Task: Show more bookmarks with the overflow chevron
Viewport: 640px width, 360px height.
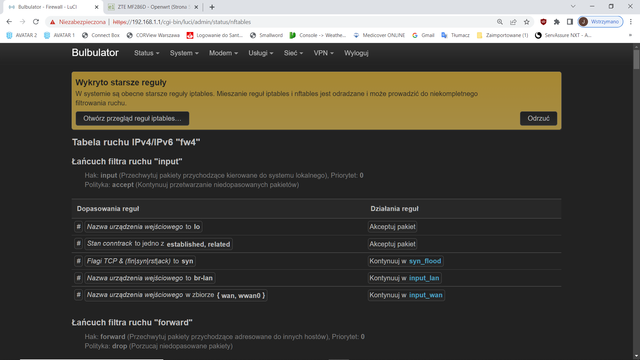Action: 630,36
